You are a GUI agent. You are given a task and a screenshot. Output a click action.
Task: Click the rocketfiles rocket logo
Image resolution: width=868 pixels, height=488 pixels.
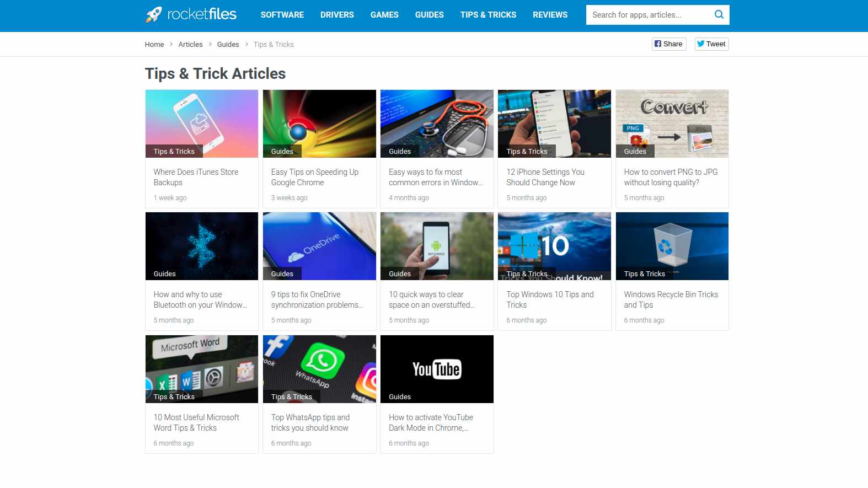click(x=191, y=14)
